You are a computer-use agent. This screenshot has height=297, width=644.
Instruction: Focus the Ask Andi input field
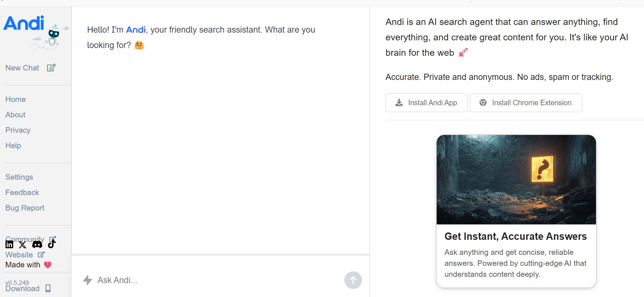coord(219,280)
